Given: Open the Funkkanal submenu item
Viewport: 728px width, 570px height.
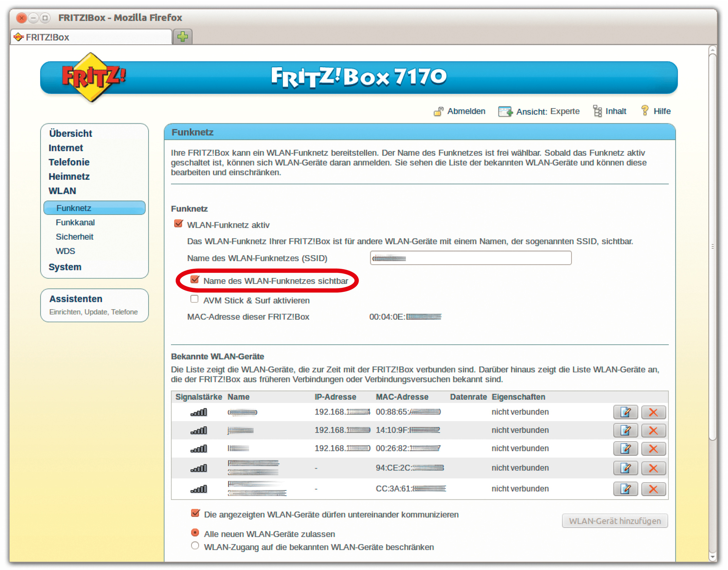Looking at the screenshot, I should [x=75, y=222].
